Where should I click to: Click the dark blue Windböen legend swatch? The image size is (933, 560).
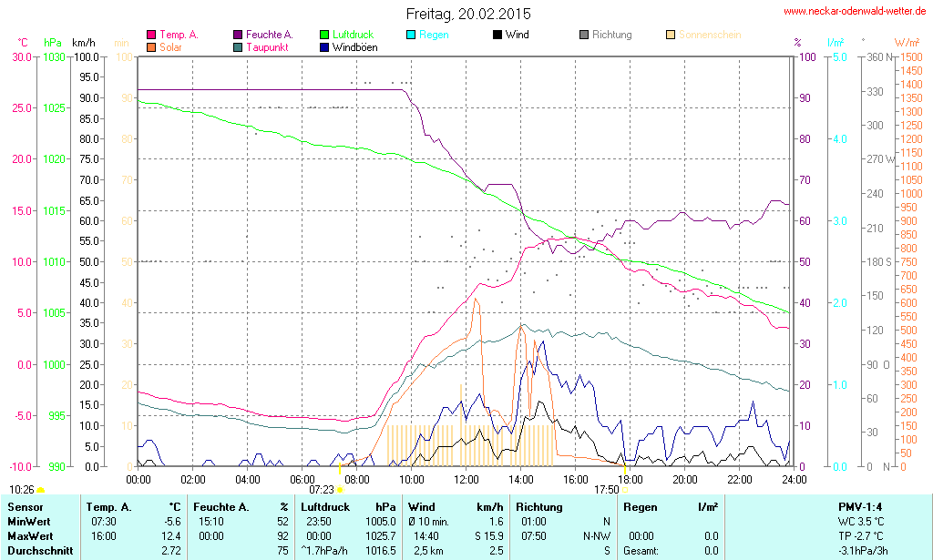324,46
